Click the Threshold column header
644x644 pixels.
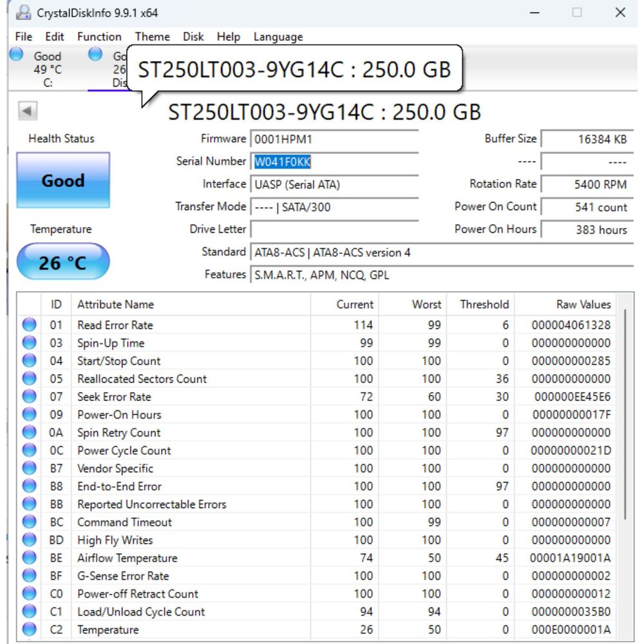click(x=481, y=305)
